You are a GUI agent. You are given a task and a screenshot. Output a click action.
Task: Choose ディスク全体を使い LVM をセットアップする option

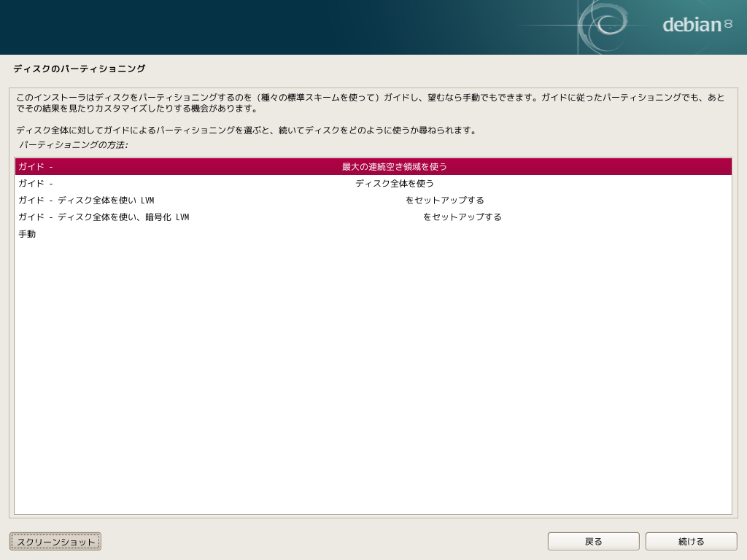click(373, 201)
